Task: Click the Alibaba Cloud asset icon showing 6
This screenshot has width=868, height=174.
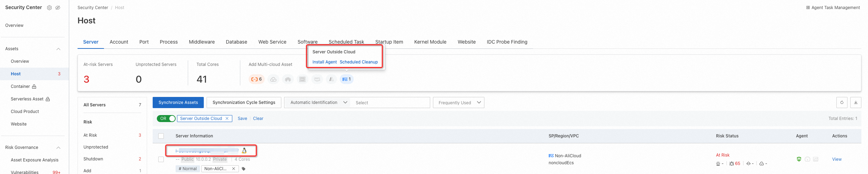Action: click(257, 79)
